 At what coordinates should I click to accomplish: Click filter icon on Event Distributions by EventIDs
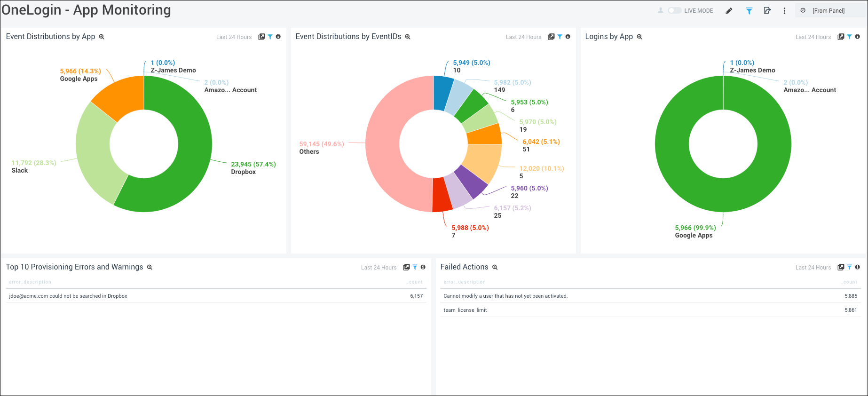(x=560, y=37)
